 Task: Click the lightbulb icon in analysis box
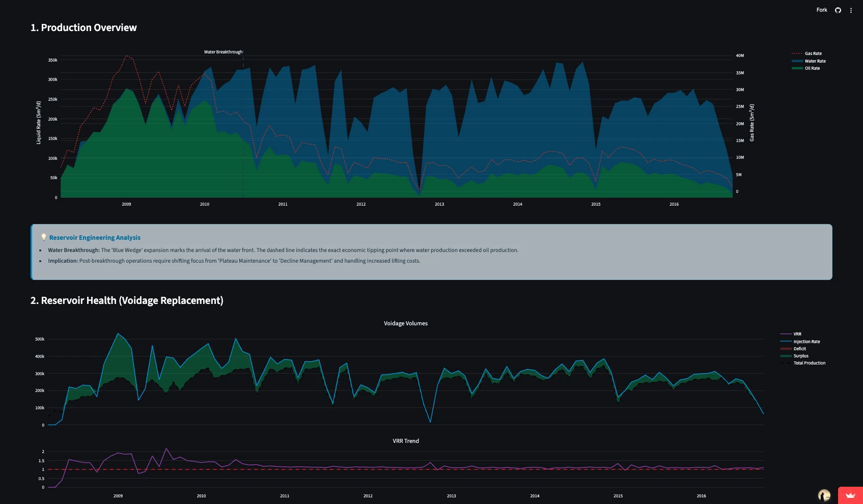click(x=44, y=237)
